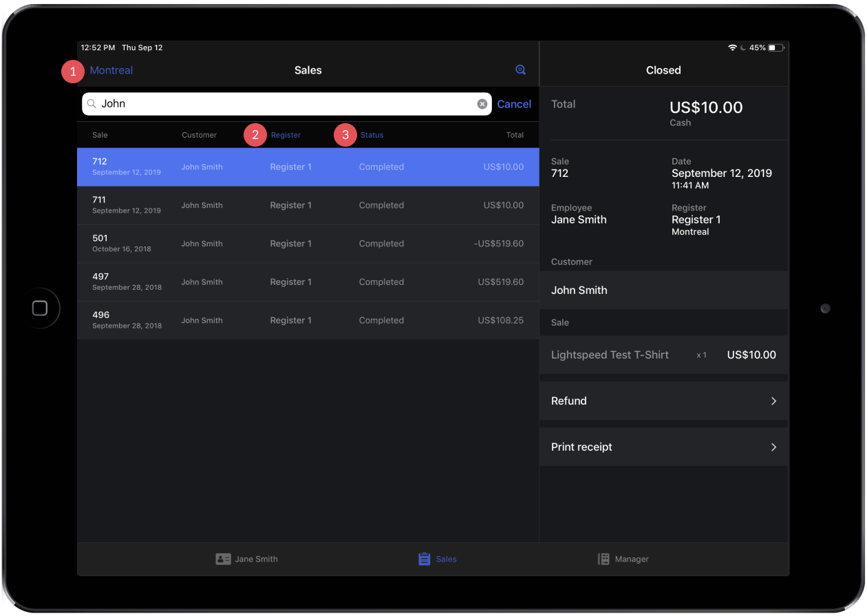867x616 pixels.
Task: Click October 16, 2018 date text
Action: 122,249
